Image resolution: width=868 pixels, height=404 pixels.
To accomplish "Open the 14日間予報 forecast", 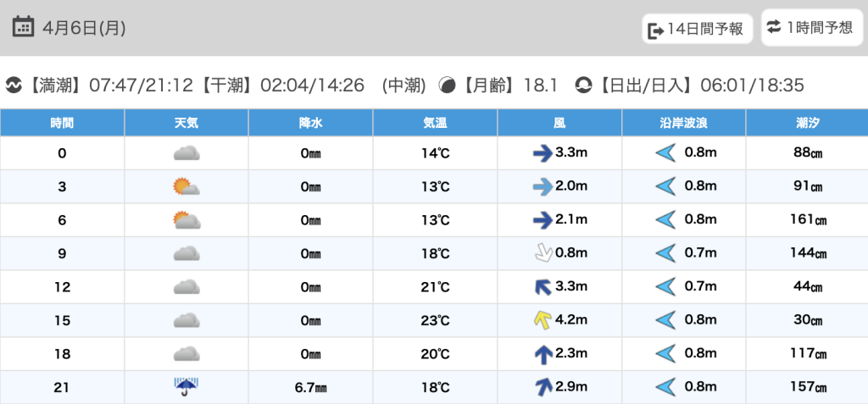I will 697,30.
